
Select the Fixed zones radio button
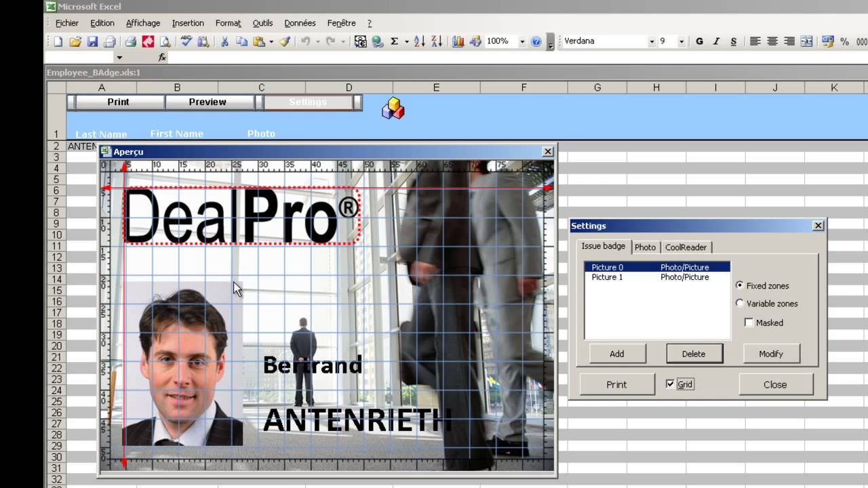coord(739,285)
